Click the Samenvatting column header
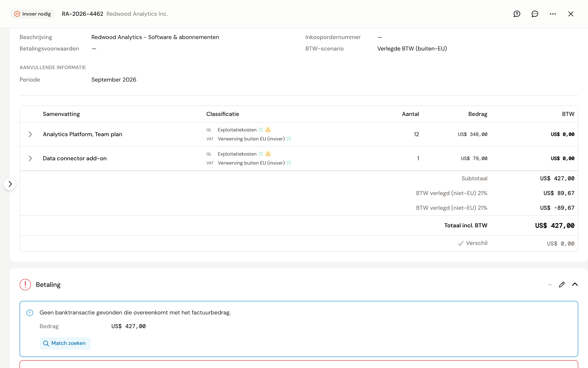Viewport: 588px width, 368px height. 61,114
